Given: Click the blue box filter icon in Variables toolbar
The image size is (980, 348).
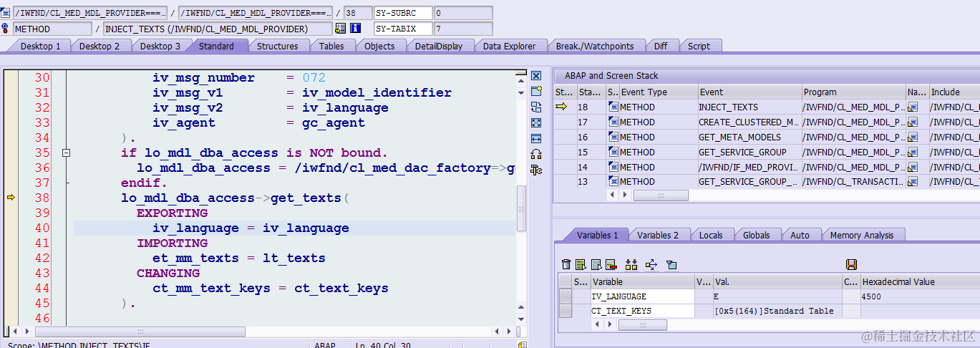Looking at the screenshot, I should tap(671, 265).
